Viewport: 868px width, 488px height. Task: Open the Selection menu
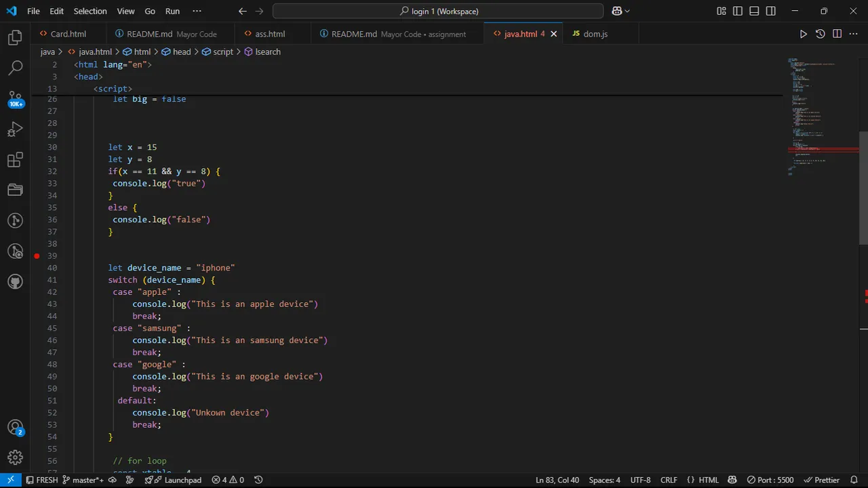pos(90,11)
